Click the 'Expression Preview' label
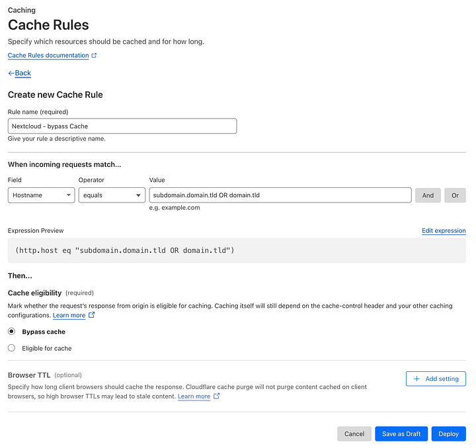Viewport: 476px width, 448px height. point(36,231)
